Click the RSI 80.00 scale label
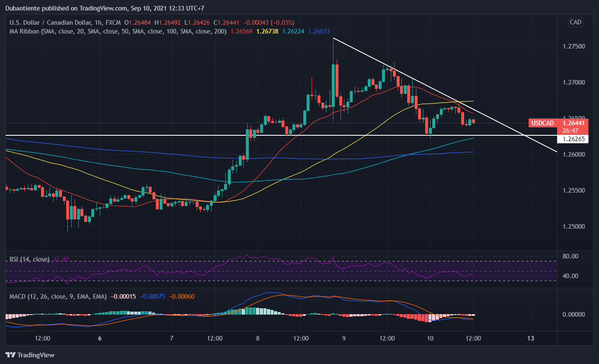The width and height of the screenshot is (599, 364). click(x=570, y=256)
